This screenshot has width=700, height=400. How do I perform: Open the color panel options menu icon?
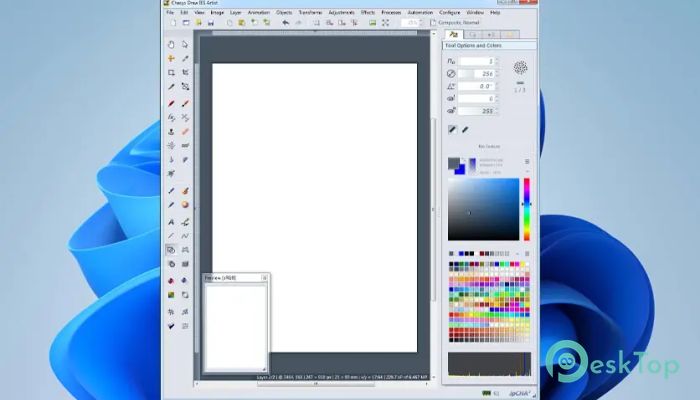click(x=527, y=162)
